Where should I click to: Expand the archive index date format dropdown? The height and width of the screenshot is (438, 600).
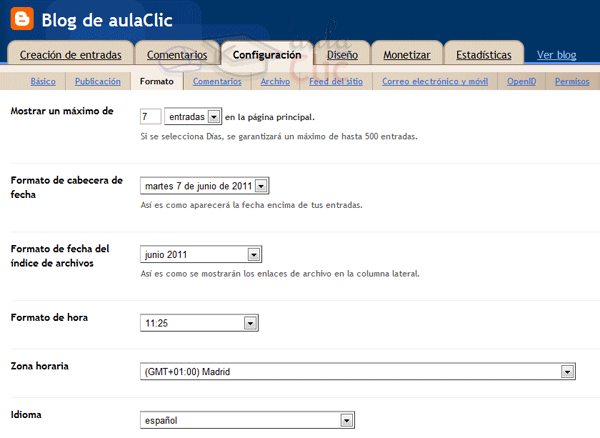coord(200,254)
